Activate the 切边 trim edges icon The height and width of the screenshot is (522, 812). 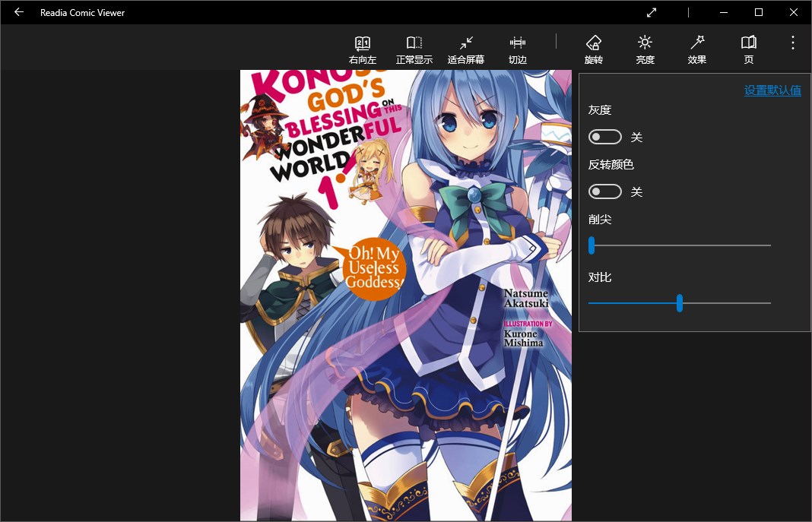point(517,48)
